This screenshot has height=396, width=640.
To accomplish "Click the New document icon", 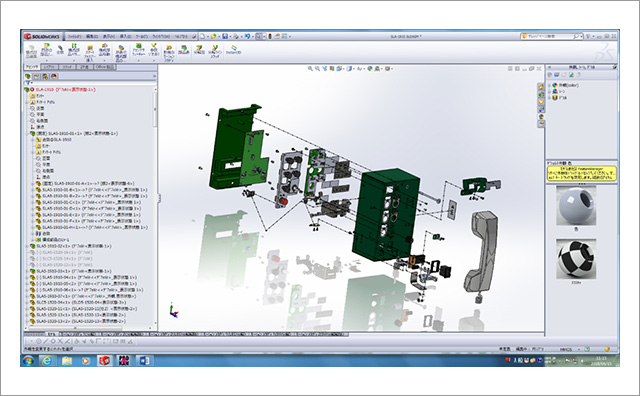I will [x=202, y=36].
